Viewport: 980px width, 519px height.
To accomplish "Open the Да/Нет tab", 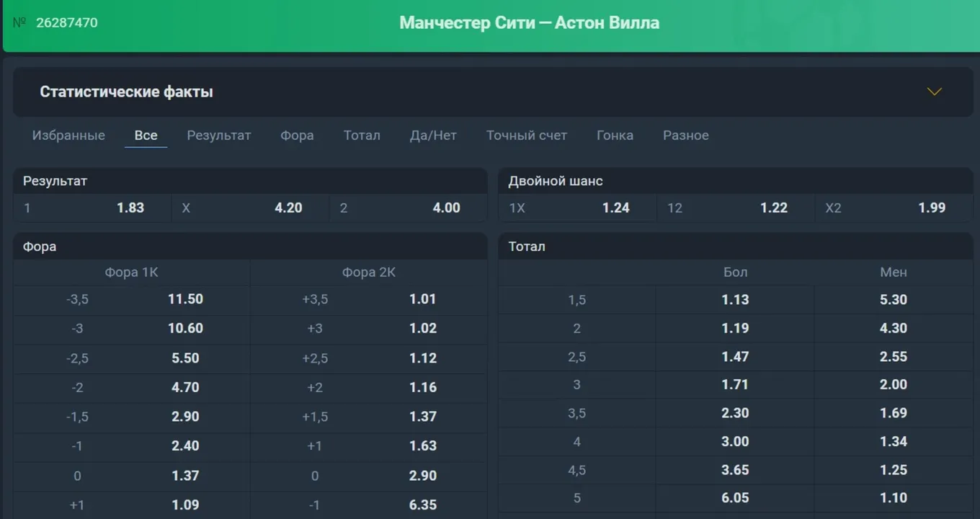I will pyautogui.click(x=433, y=135).
